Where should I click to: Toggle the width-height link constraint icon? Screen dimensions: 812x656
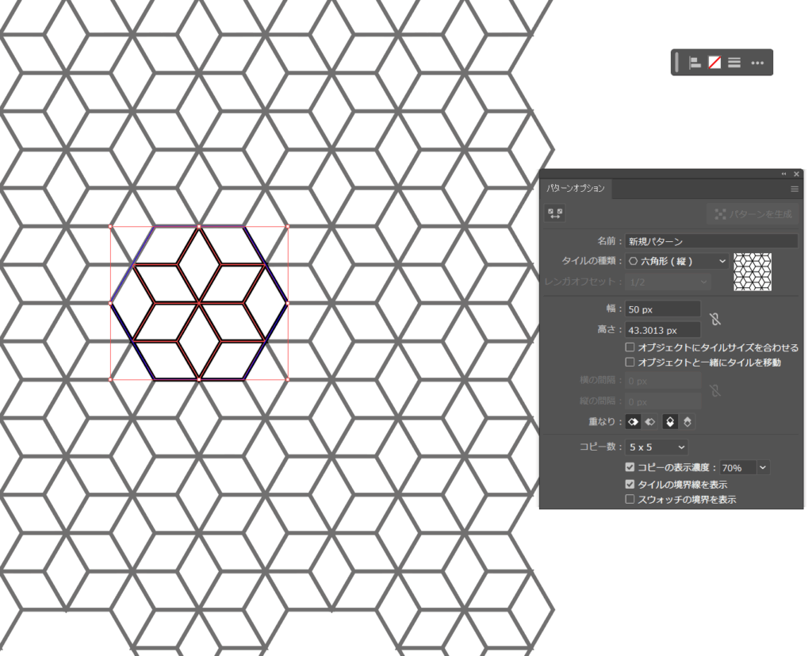click(714, 319)
